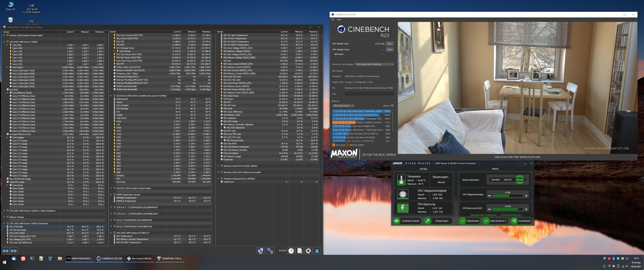This screenshot has height=270, width=644.
Task: Toggle Erweiterte Ansicht eye button
Action: tap(407, 221)
